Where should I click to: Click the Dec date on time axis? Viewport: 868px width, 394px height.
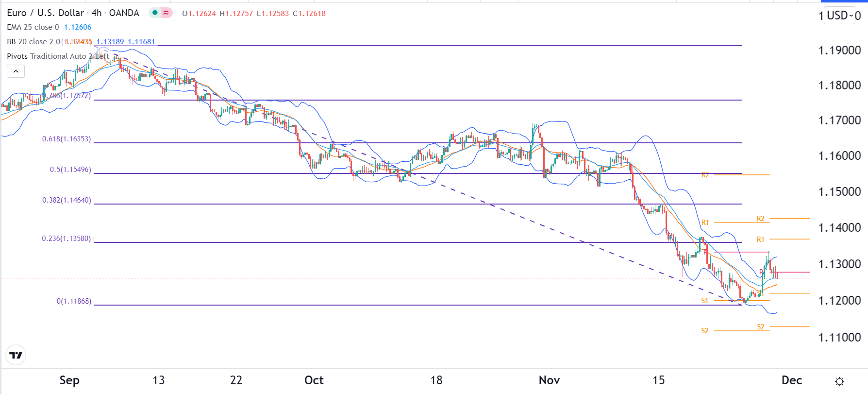point(791,380)
